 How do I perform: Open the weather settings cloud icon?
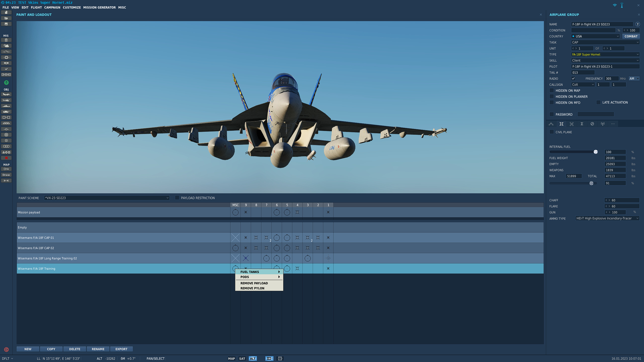pos(6,46)
